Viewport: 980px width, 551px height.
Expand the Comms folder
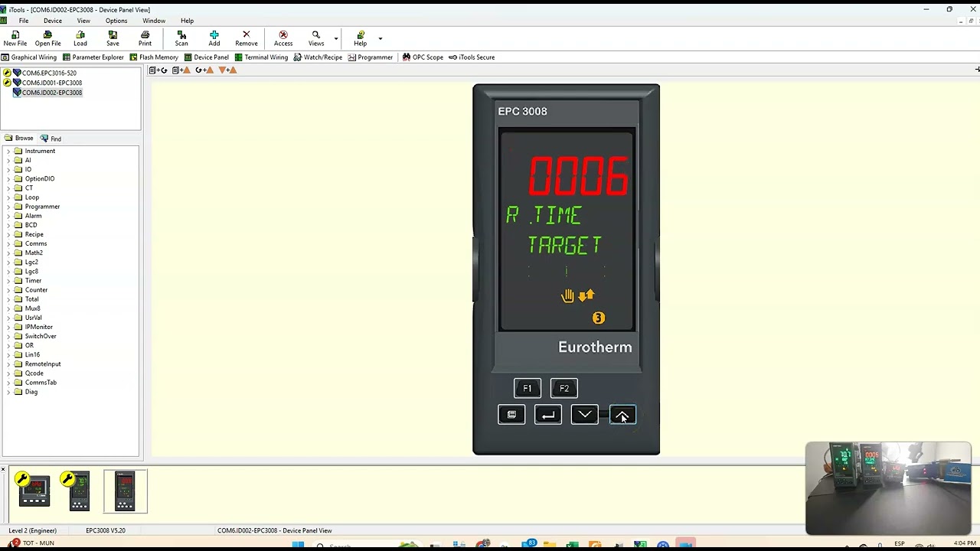click(8, 243)
